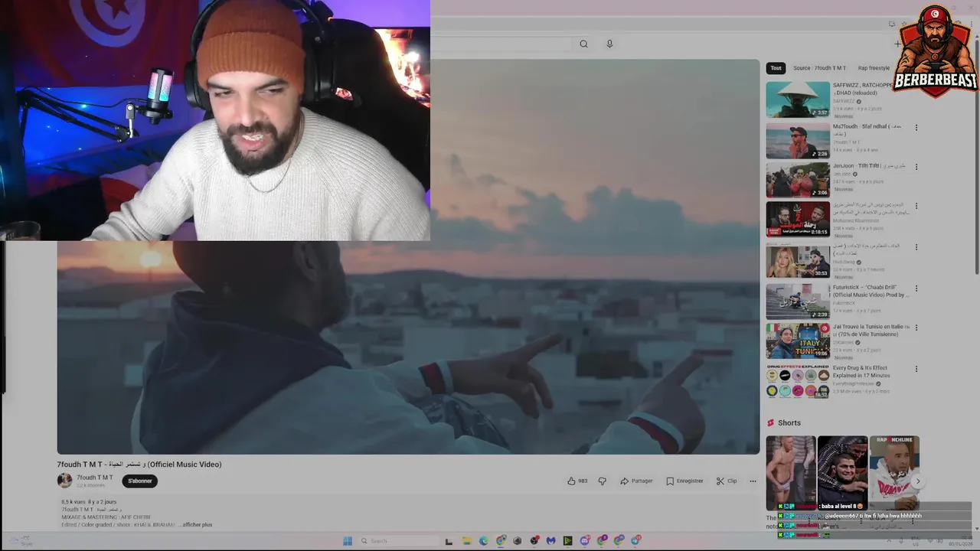Click the taskbar Search box
Image resolution: width=980 pixels, height=551 pixels.
coord(397,541)
